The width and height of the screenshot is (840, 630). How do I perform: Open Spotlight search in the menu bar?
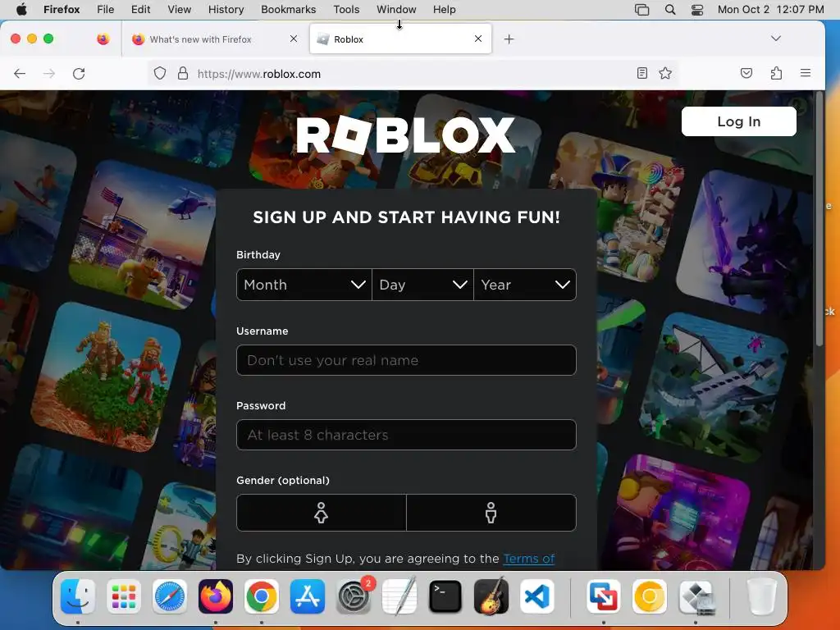pos(670,10)
